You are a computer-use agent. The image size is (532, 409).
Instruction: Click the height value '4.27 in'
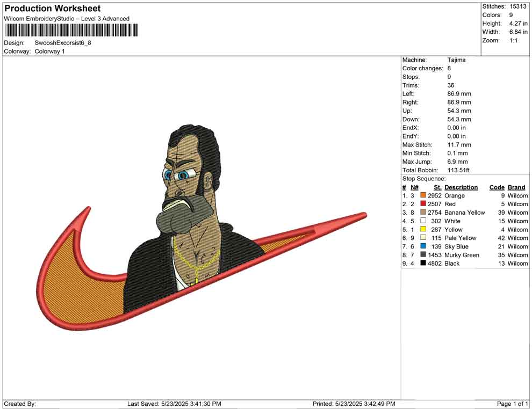pos(519,24)
